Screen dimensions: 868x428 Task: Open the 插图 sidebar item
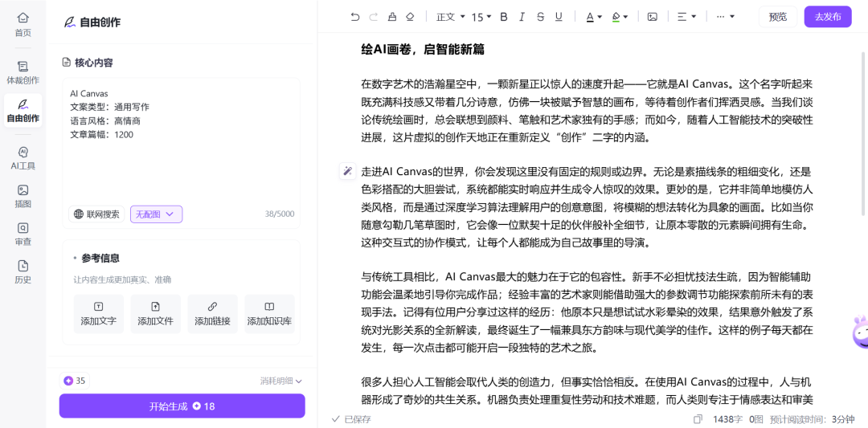(x=23, y=196)
